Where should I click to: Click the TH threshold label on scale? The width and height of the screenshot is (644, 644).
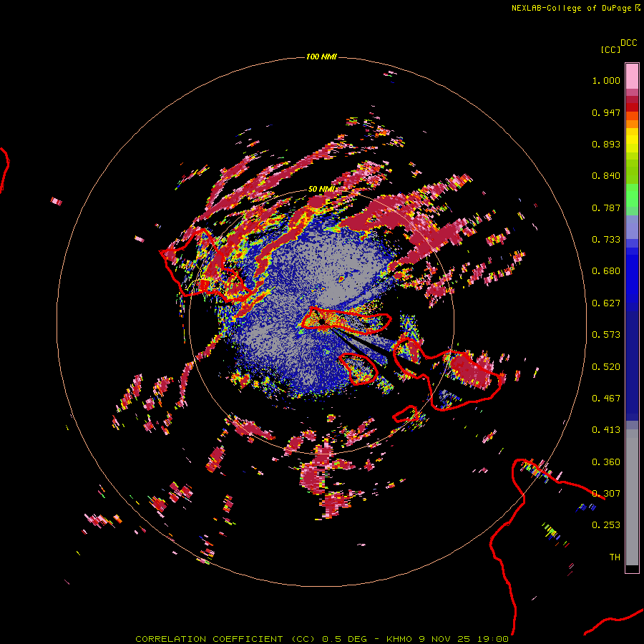[615, 557]
